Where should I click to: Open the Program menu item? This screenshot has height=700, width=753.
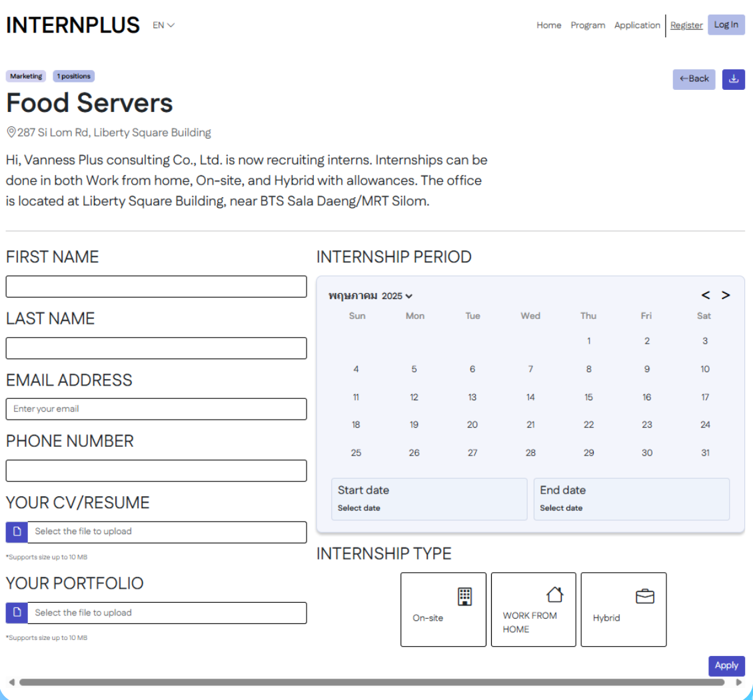588,25
